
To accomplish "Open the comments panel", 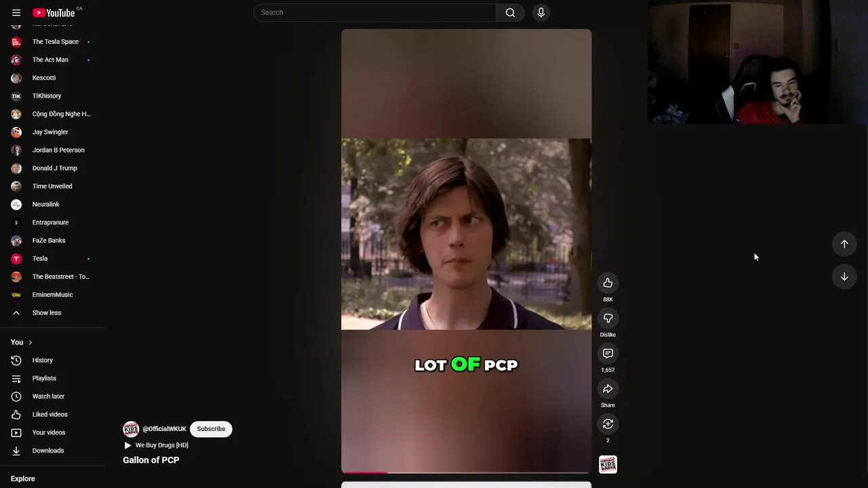I will (608, 353).
